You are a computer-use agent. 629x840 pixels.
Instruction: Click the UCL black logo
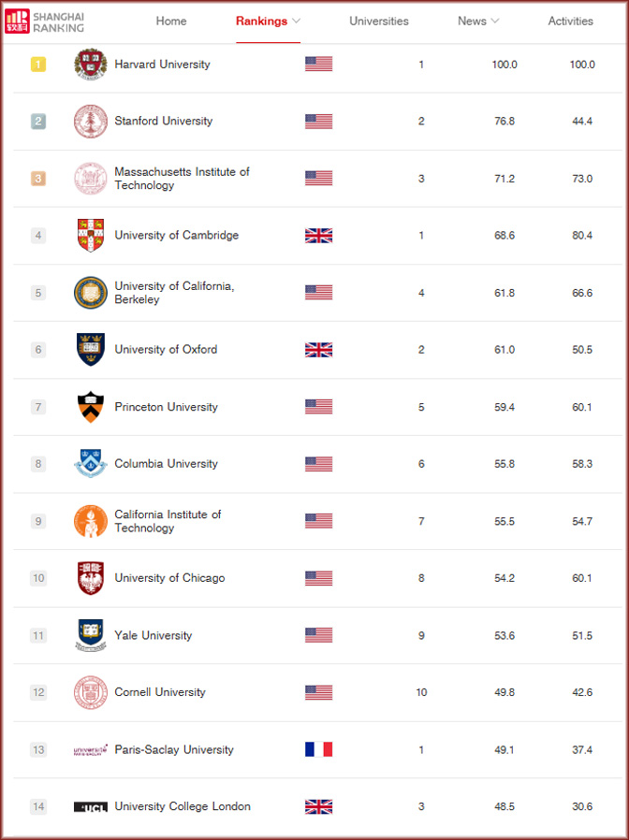91,806
